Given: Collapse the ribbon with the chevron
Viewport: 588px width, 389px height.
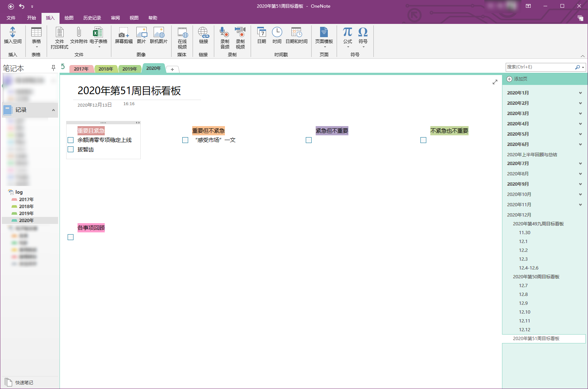Looking at the screenshot, I should click(x=582, y=56).
